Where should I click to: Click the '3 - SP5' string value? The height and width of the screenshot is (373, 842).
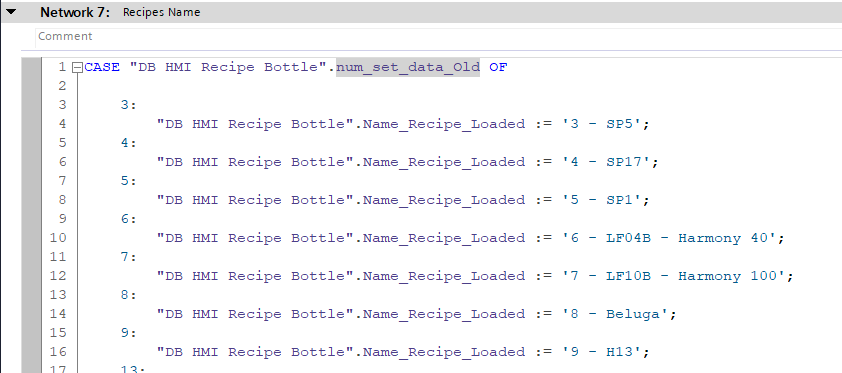[x=601, y=124]
